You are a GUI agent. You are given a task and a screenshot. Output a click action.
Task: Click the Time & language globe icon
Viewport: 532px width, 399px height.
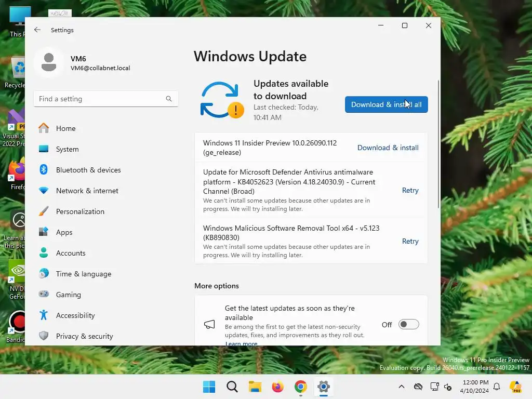(x=44, y=273)
